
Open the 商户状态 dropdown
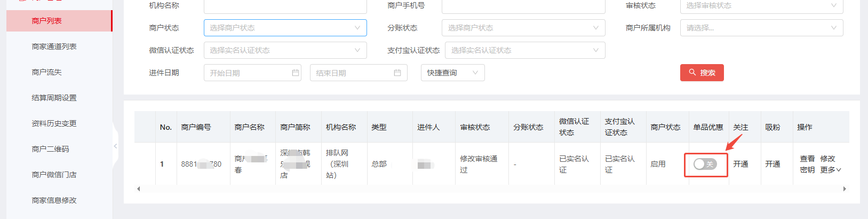click(x=285, y=28)
